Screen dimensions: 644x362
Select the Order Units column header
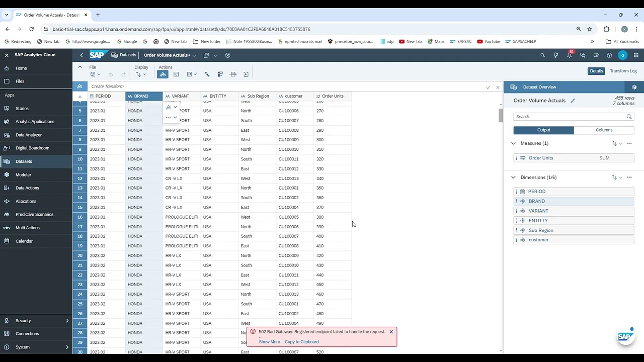tap(333, 96)
